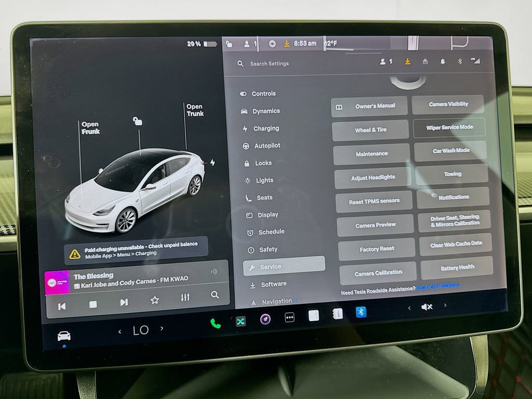Image resolution: width=532 pixels, height=399 pixels.
Task: Tap the orange software download icon in settings header
Action: pyautogui.click(x=407, y=61)
